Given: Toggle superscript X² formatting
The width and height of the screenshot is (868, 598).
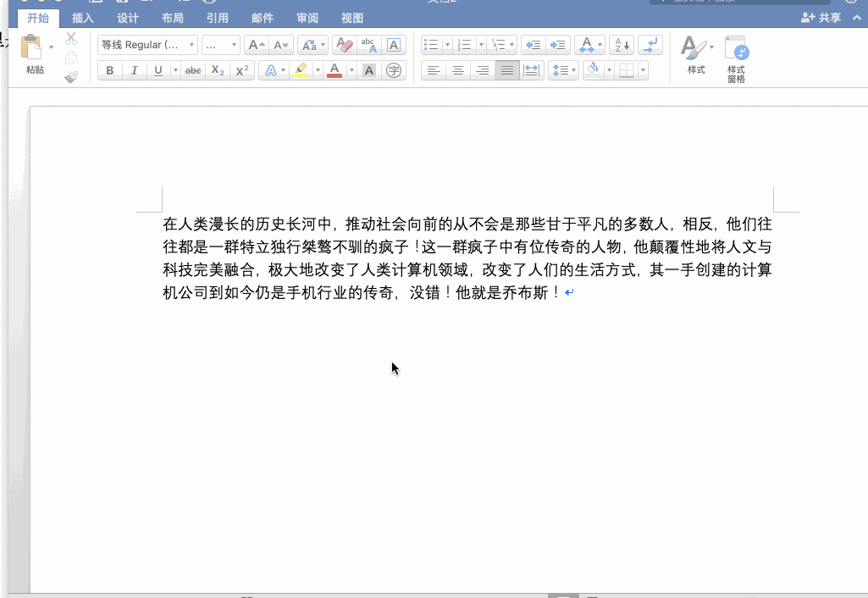Looking at the screenshot, I should click(242, 70).
